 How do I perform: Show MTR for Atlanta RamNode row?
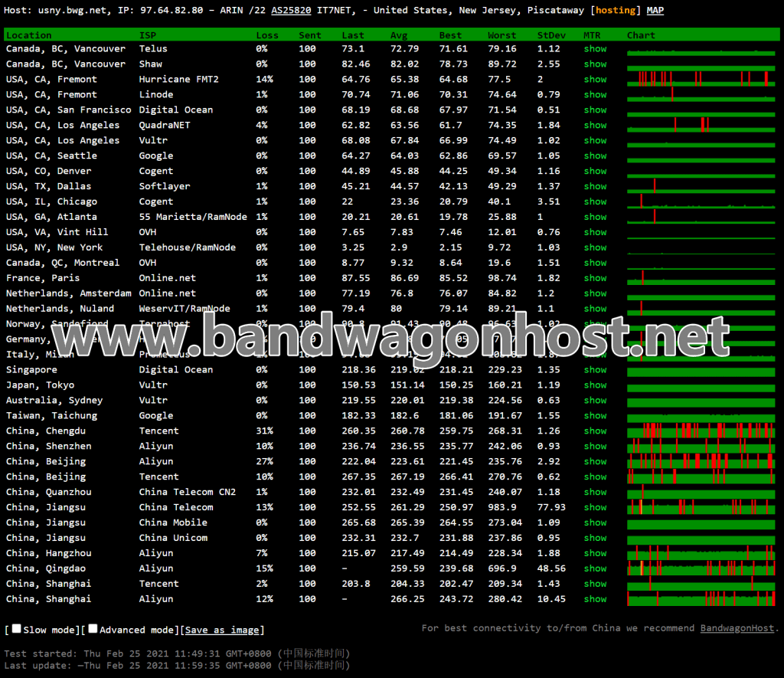(595, 217)
